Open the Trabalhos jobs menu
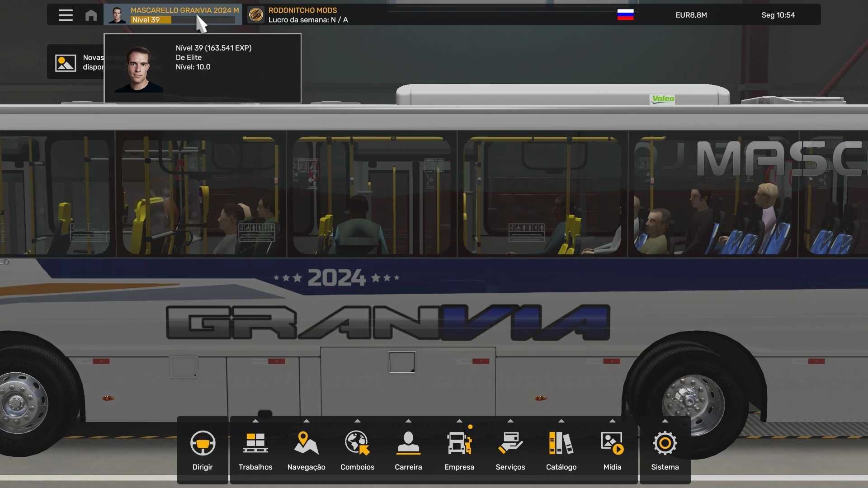Image resolution: width=868 pixels, height=488 pixels. 255,443
